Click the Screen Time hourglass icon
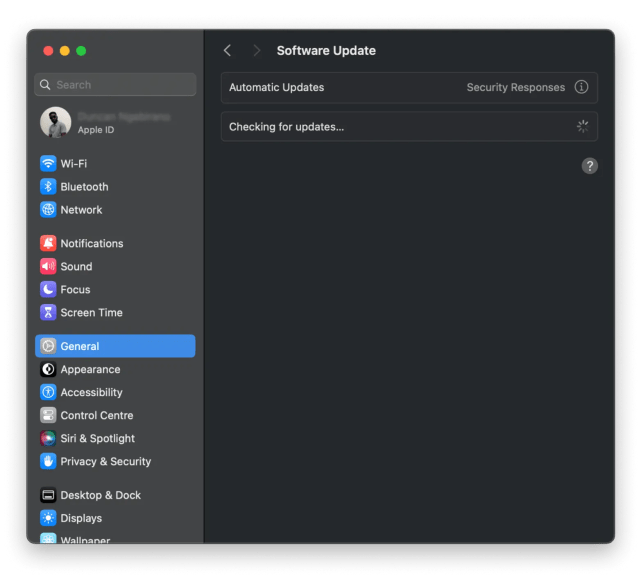Image resolution: width=639 pixels, height=582 pixels. (x=48, y=313)
